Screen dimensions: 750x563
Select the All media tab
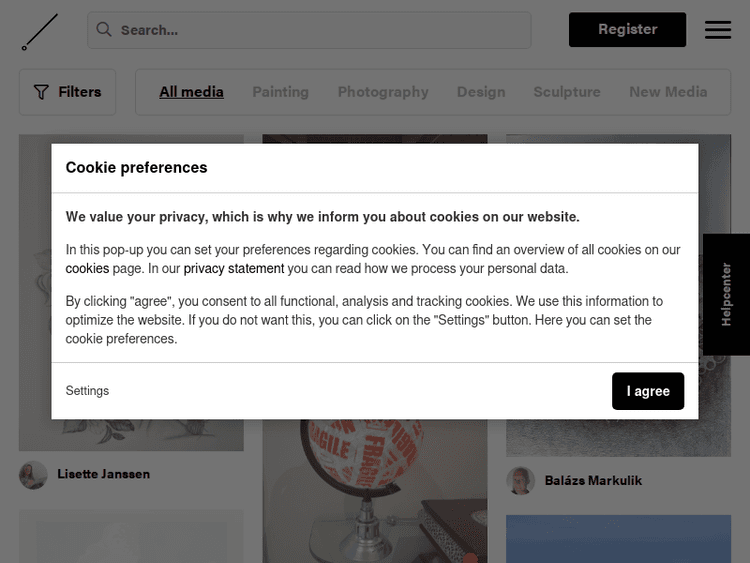point(191,92)
